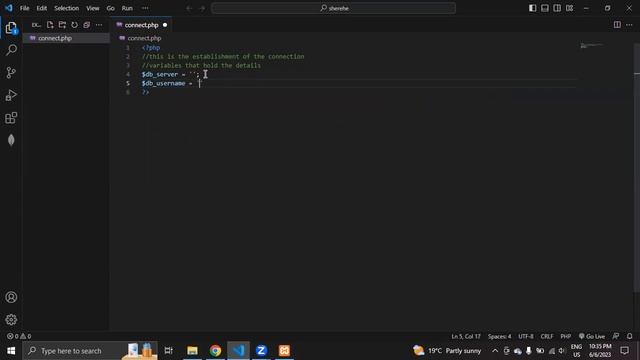Click the editor vertical scrollbar
640x360 pixels.
637,167
